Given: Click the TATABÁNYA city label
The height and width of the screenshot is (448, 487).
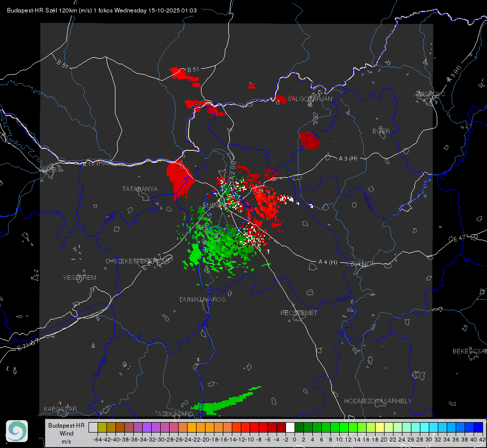Looking at the screenshot, I should coord(140,189).
